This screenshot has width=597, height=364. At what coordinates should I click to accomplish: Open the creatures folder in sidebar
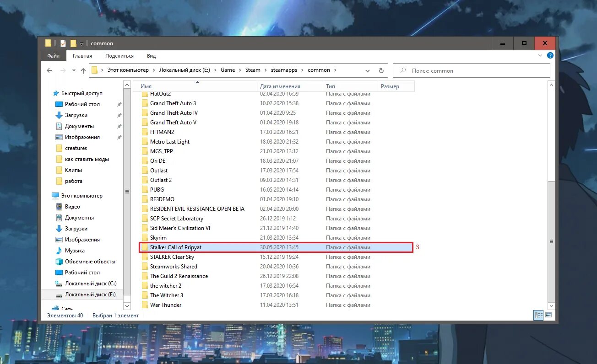(76, 148)
